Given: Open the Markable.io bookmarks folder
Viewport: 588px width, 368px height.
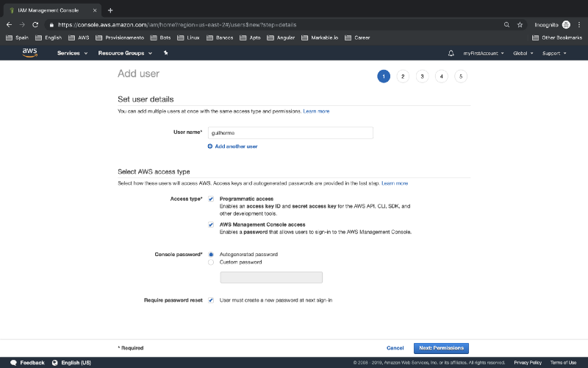Looking at the screenshot, I should point(320,38).
